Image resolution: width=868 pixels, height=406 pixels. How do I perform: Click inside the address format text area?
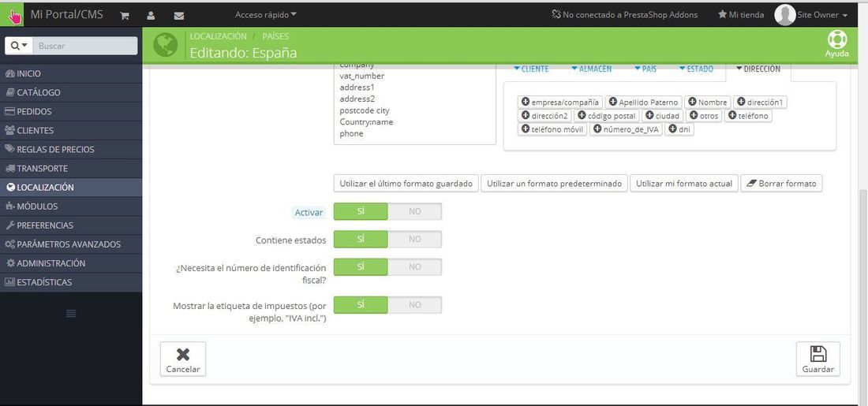point(414,105)
